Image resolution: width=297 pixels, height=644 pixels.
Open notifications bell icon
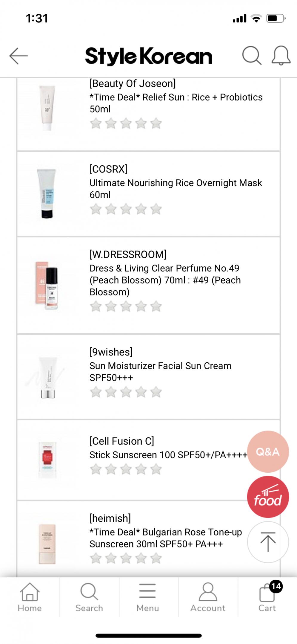[281, 56]
